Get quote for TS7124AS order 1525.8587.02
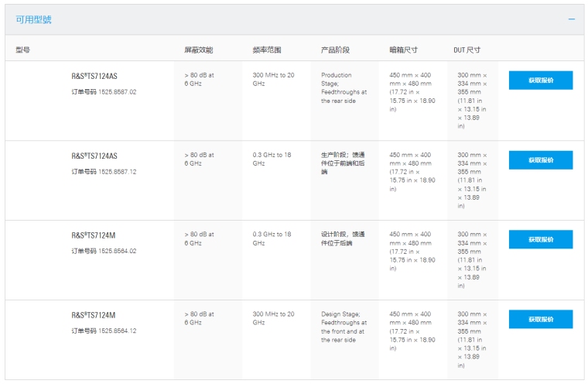This screenshot has width=588, height=384. click(540, 81)
